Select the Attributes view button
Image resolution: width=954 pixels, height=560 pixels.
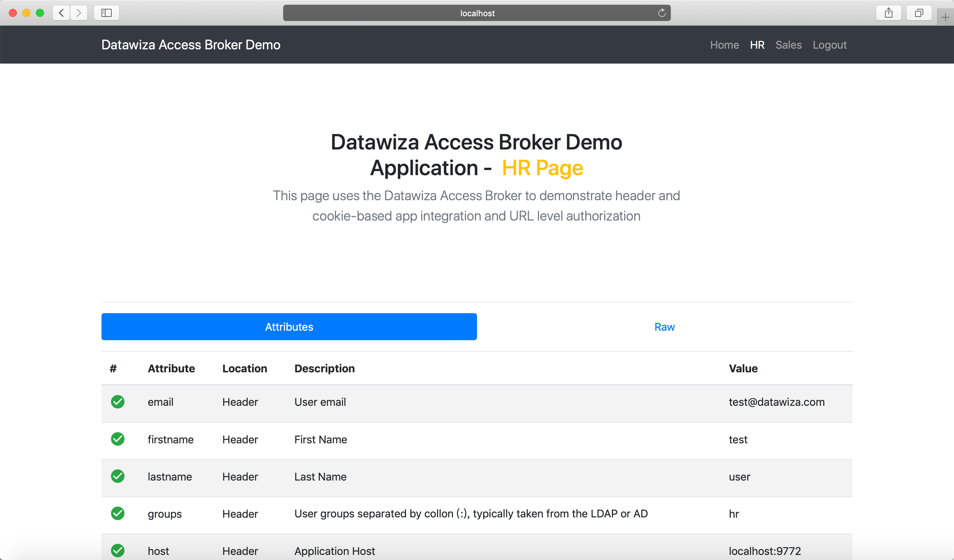[x=289, y=327]
